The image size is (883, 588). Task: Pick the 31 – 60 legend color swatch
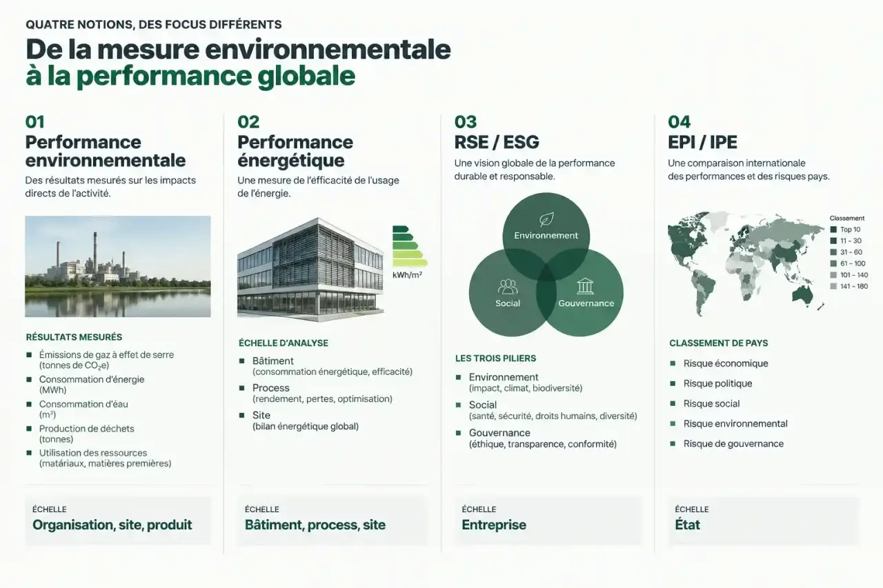[833, 252]
